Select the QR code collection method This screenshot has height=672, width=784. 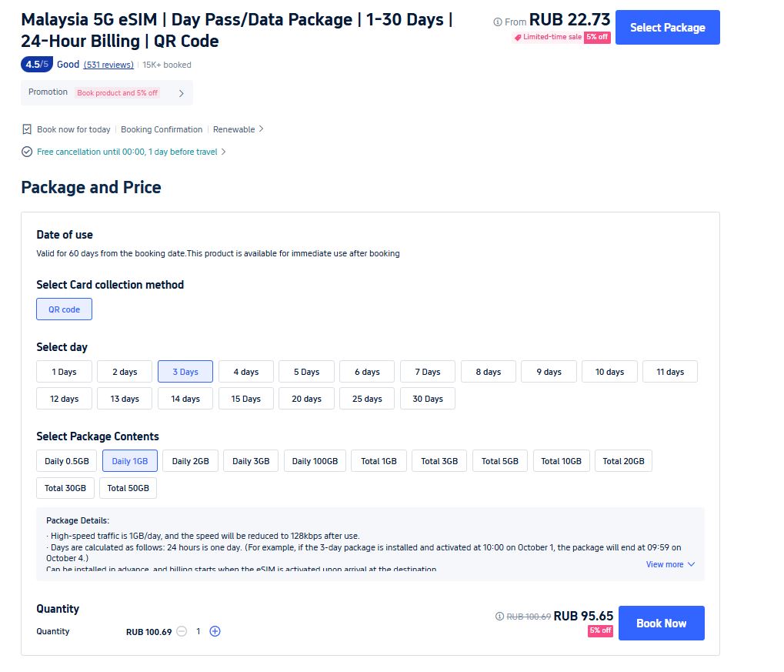click(64, 309)
